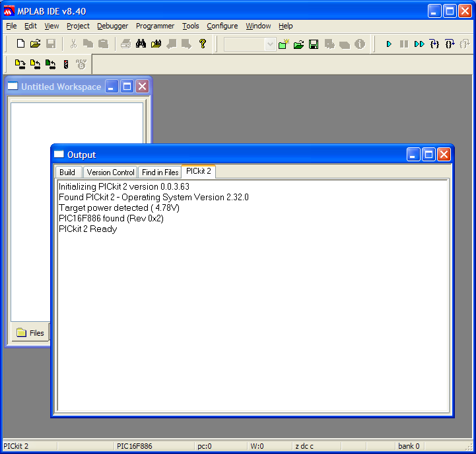Click the Paste clipboard icon

click(103, 44)
